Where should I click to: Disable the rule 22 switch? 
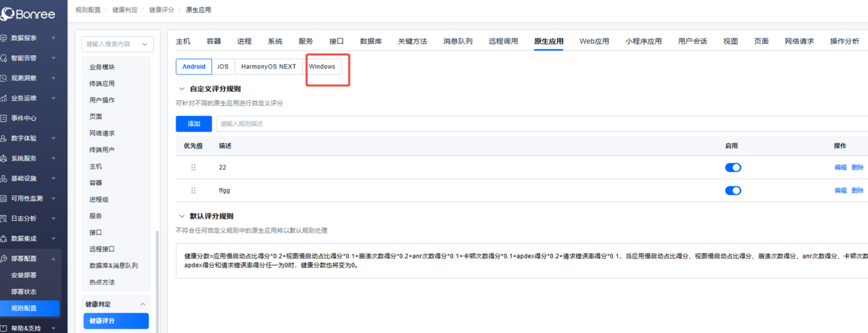pyautogui.click(x=733, y=167)
